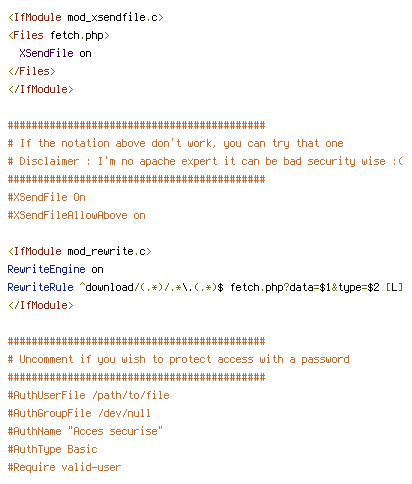Click the fetch.php?data=$1&type=$2 rewrite target

(x=305, y=287)
